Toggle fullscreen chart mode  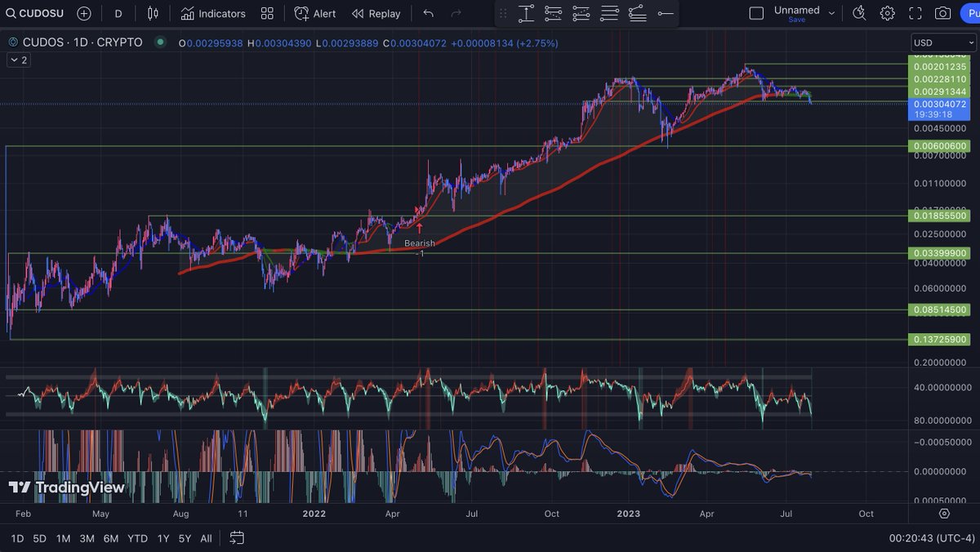(x=915, y=13)
